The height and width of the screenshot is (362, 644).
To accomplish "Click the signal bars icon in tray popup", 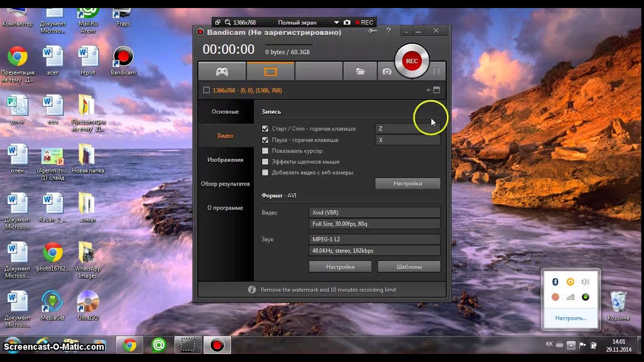I will coord(571,297).
